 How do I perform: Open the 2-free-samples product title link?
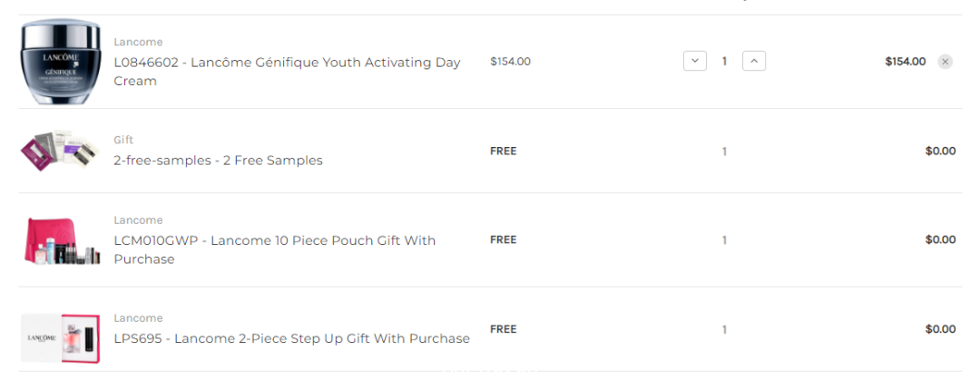[x=218, y=161]
